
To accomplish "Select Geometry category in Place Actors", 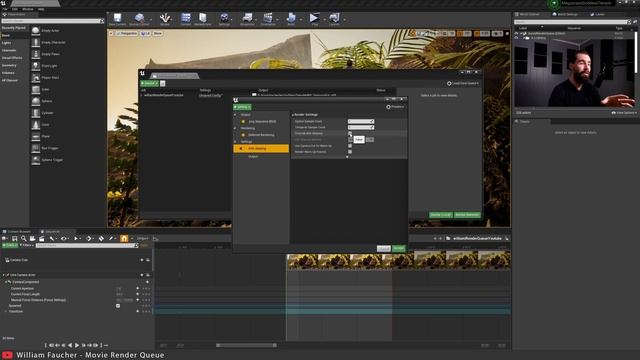I will pyautogui.click(x=9, y=65).
